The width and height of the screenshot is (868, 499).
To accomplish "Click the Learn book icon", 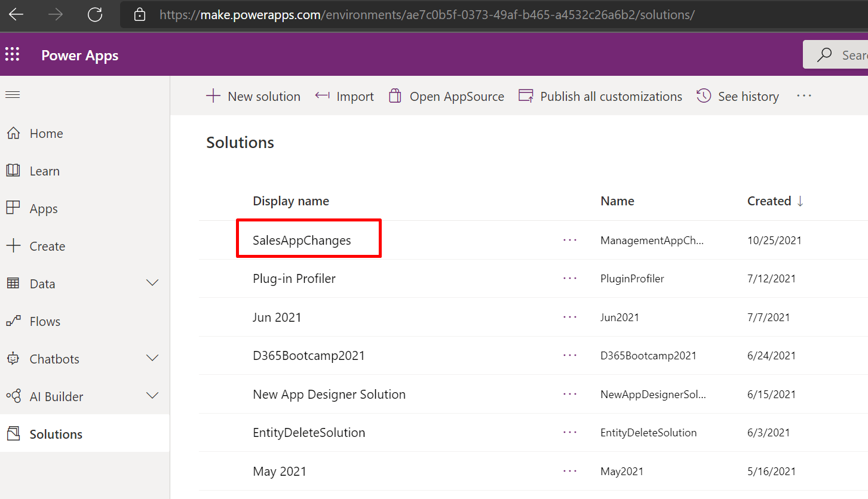I will tap(13, 171).
